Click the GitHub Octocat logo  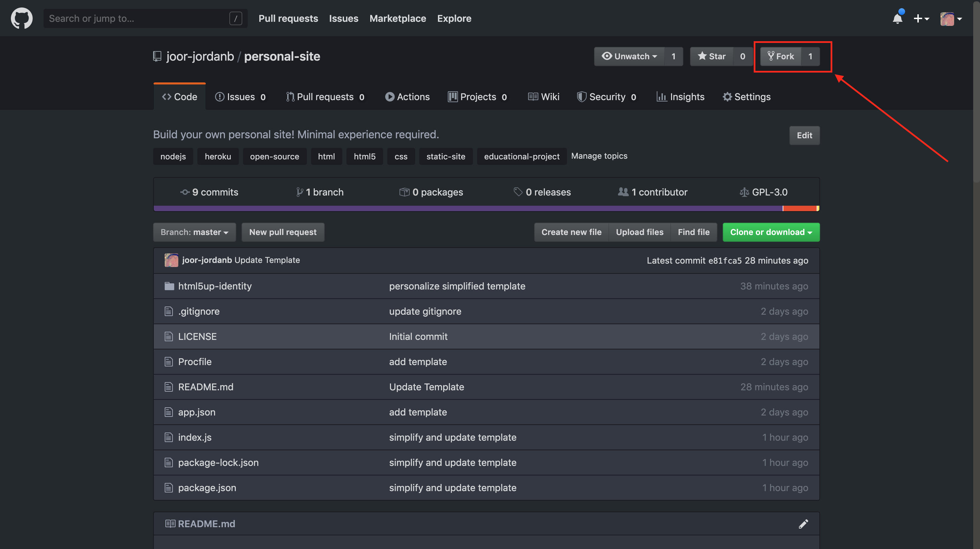(22, 18)
